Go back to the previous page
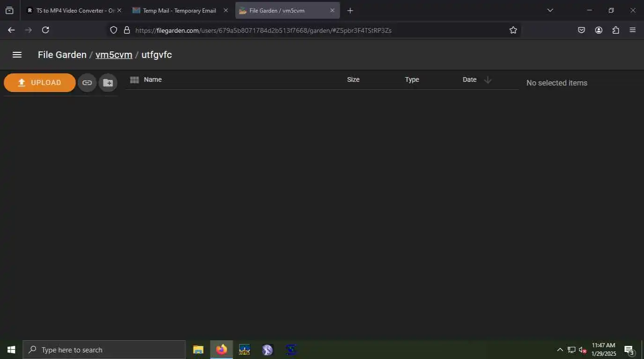Screen dimensions: 644x359 [x=11, y=30]
